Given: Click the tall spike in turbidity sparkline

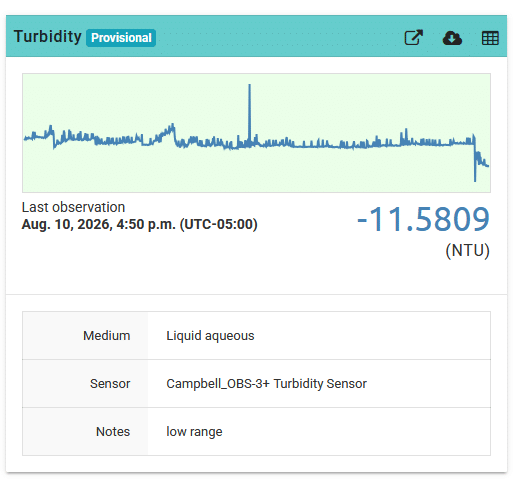Looking at the screenshot, I should (x=249, y=113).
